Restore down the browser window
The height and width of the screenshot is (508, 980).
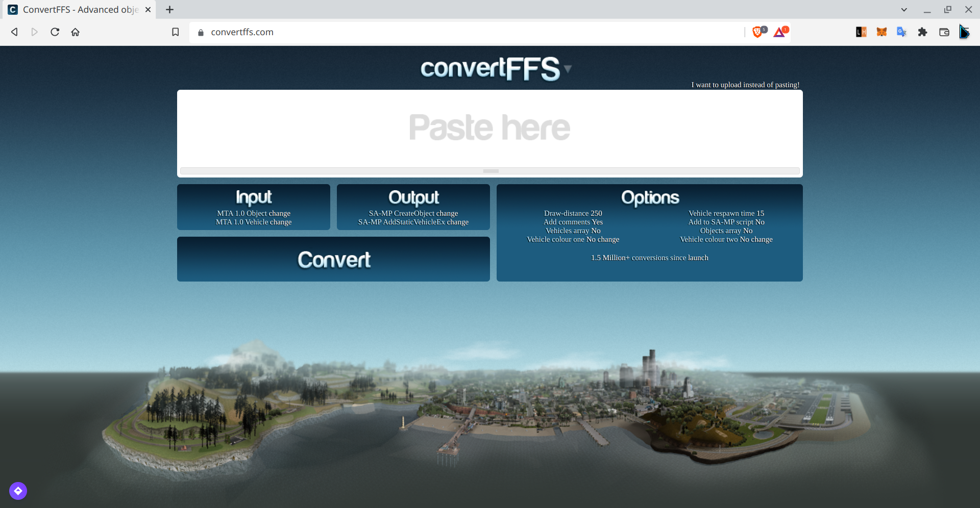tap(948, 10)
